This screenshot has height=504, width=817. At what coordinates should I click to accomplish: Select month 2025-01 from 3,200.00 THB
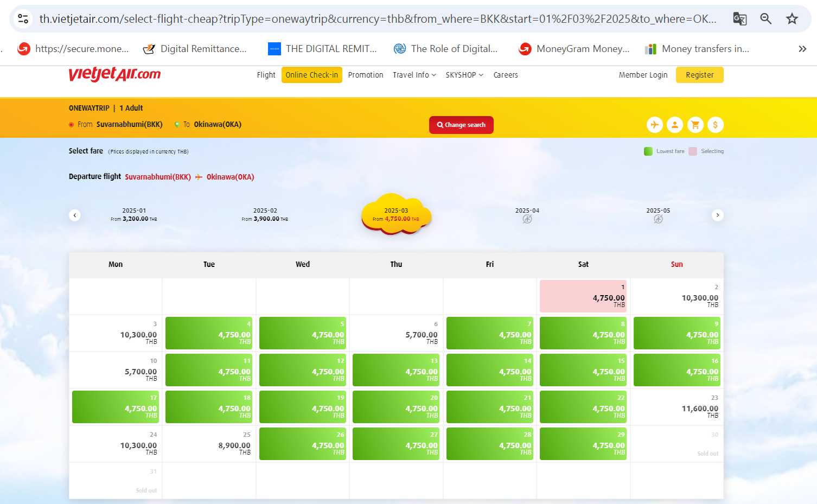(134, 215)
